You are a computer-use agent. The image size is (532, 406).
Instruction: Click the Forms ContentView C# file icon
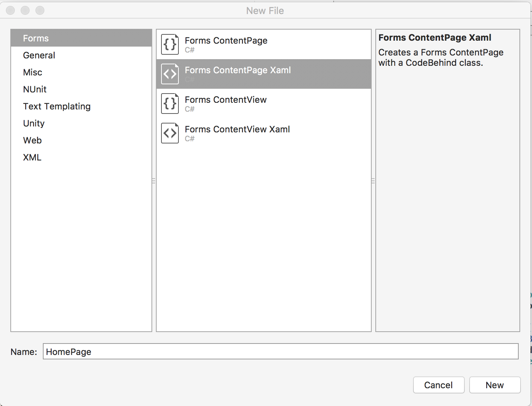[x=170, y=104]
